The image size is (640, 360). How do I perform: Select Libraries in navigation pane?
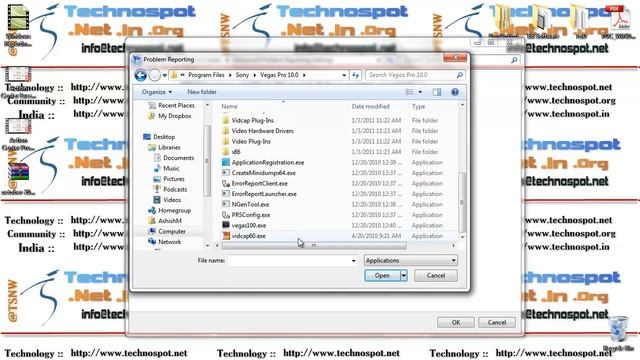pyautogui.click(x=164, y=147)
